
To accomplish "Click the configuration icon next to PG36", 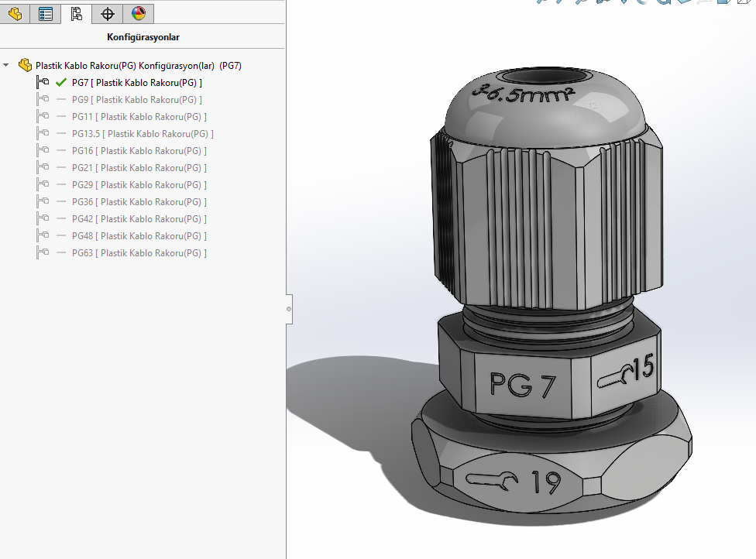I will click(x=43, y=201).
